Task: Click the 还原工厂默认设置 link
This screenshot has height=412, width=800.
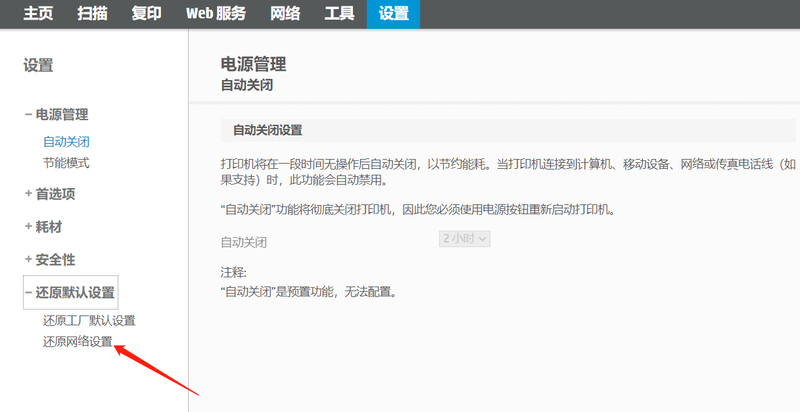Action: click(89, 321)
